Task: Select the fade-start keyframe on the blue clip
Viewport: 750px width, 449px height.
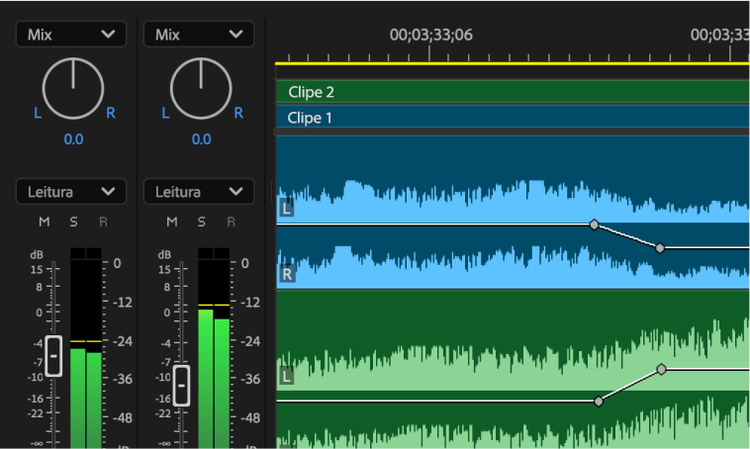Action: click(x=594, y=225)
